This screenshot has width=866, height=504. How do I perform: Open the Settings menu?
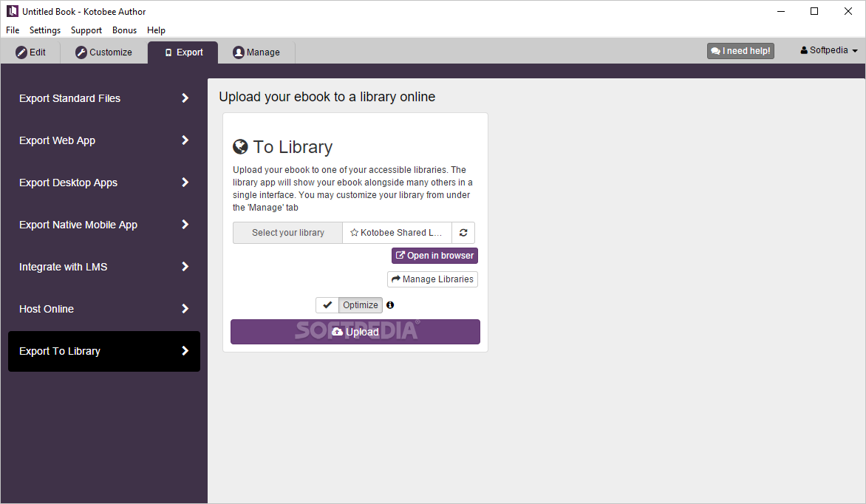point(45,30)
